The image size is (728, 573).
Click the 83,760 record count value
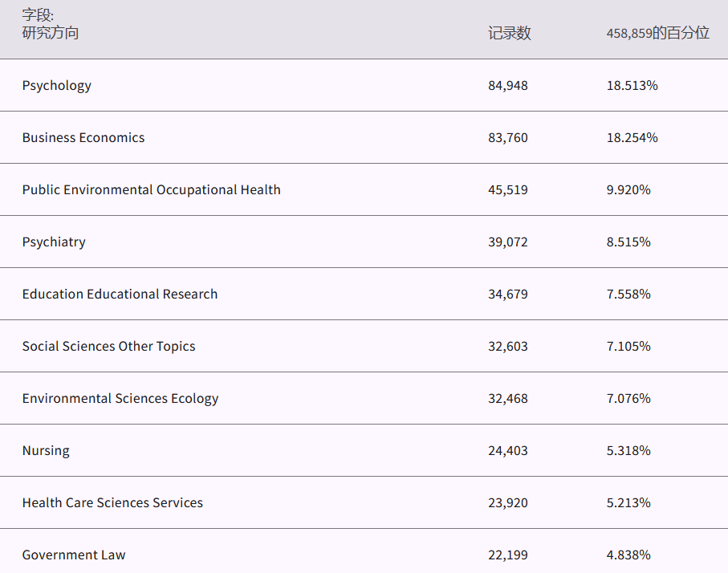[508, 138]
